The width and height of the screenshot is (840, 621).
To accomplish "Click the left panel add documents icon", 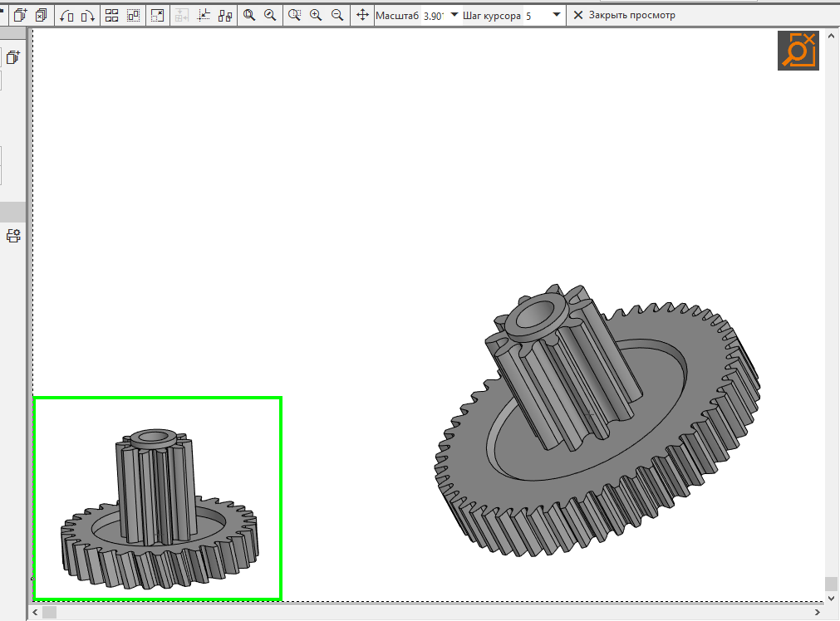I will (12, 56).
